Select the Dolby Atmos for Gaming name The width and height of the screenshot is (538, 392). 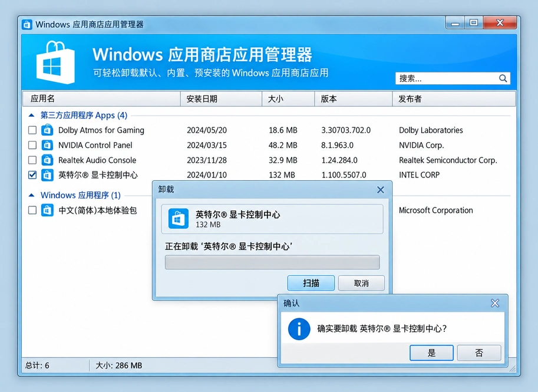(x=101, y=130)
